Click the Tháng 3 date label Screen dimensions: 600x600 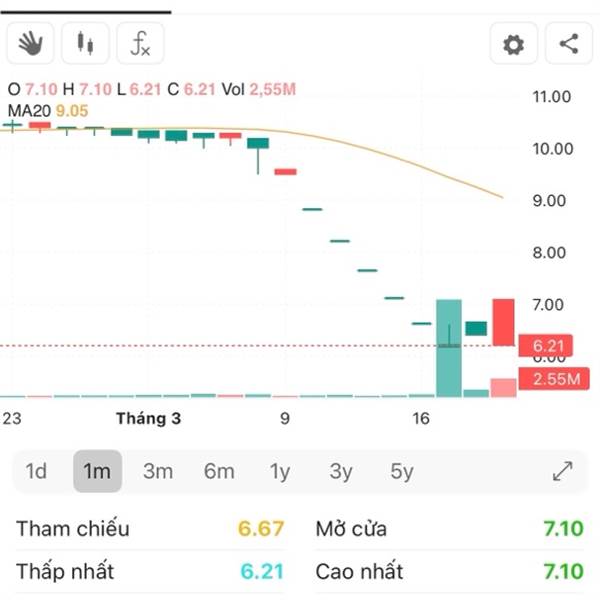pos(149,419)
